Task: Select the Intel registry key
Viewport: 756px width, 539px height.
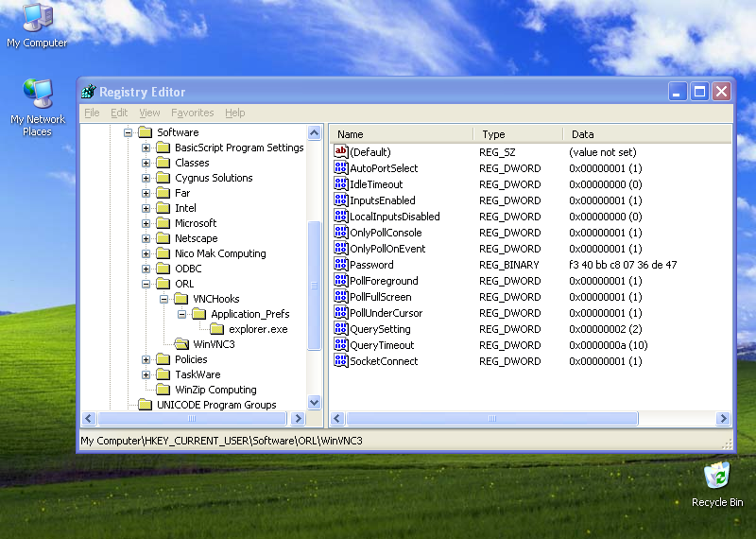Action: pos(185,208)
